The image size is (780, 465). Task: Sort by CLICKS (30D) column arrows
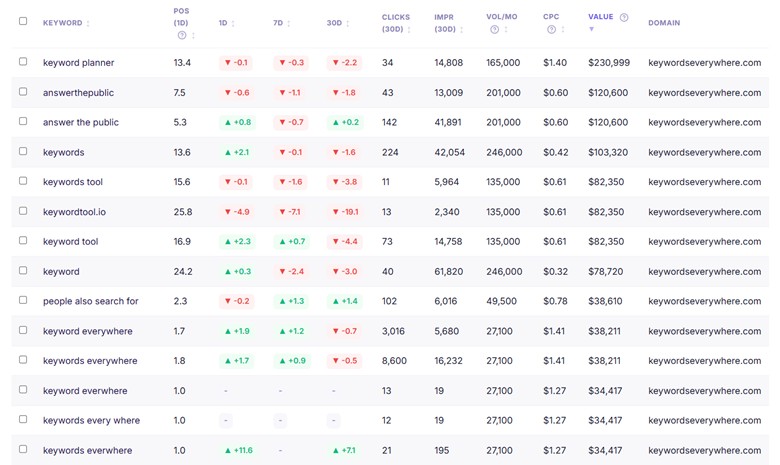[x=409, y=29]
